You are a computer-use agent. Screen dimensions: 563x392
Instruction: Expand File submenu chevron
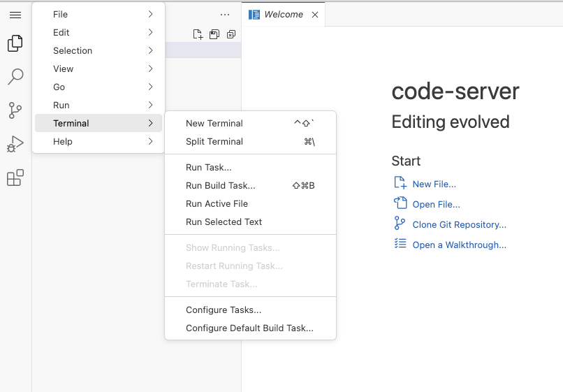pos(150,14)
